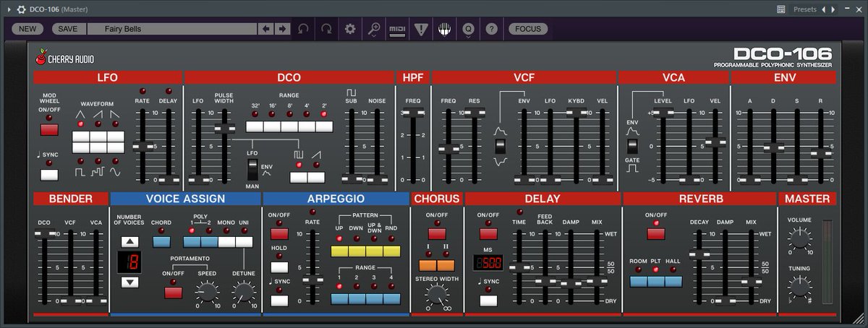Select reverb ROOM type button
The width and height of the screenshot is (868, 328).
(x=639, y=282)
